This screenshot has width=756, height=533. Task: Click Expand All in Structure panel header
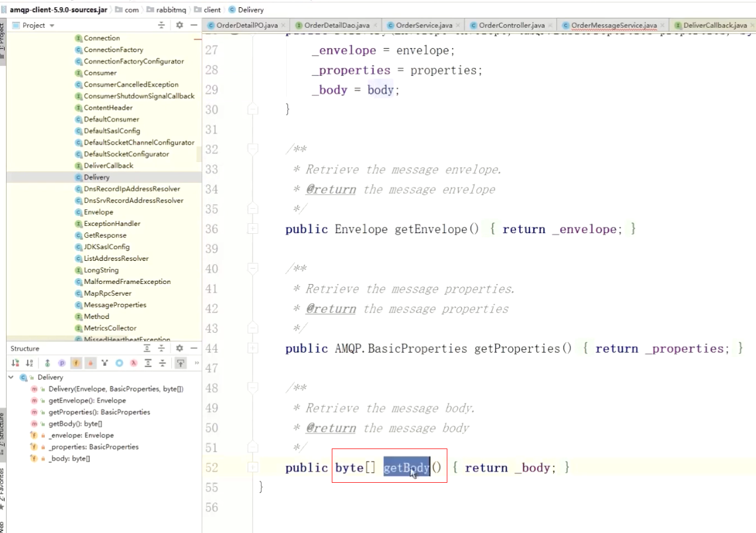tap(147, 348)
